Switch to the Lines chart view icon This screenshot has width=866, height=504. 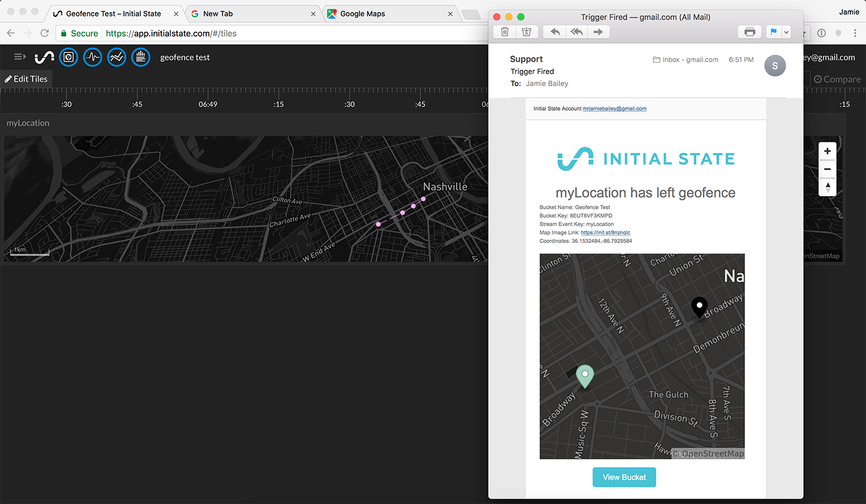coord(117,57)
